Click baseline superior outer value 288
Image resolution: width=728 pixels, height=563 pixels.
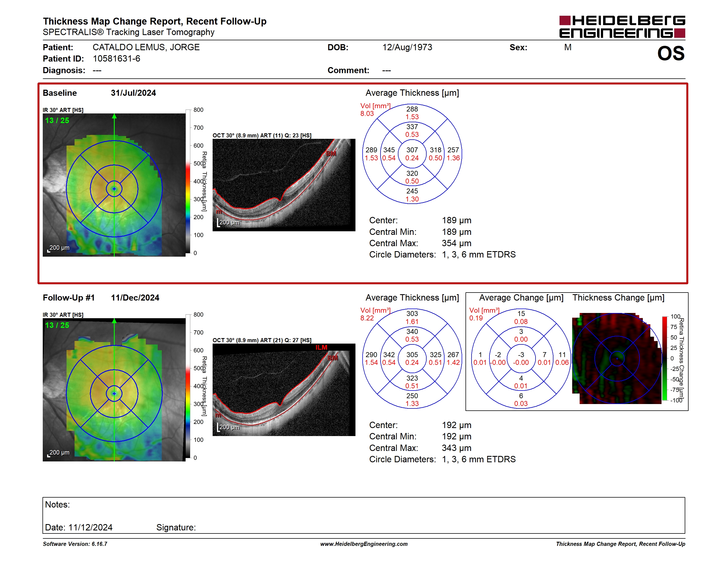[412, 109]
